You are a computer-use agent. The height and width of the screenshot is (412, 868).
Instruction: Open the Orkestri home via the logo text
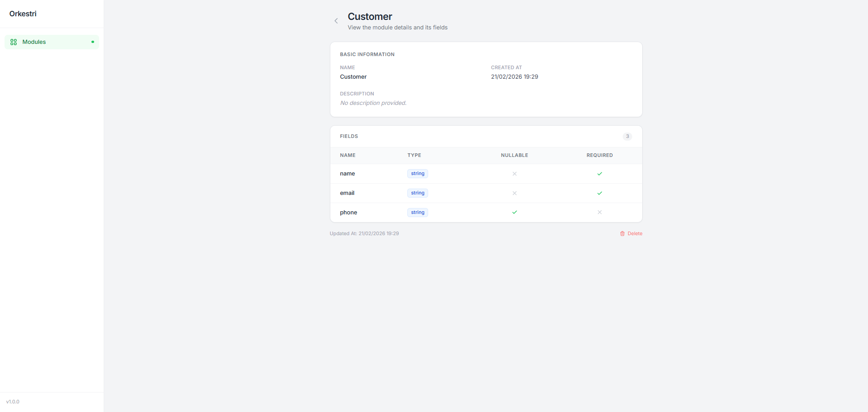(x=23, y=14)
